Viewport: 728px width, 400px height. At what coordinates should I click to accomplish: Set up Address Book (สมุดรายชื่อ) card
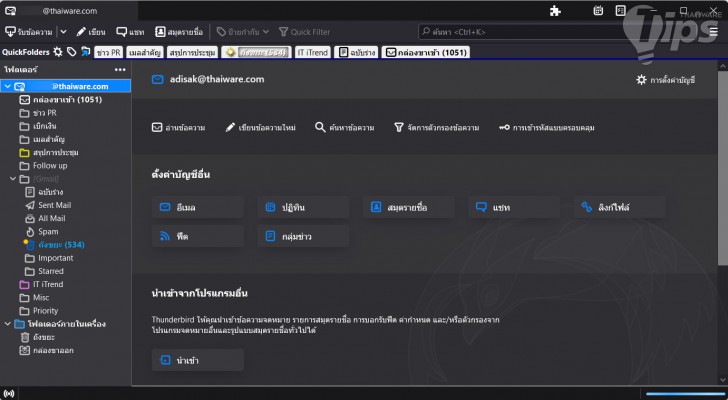point(409,207)
